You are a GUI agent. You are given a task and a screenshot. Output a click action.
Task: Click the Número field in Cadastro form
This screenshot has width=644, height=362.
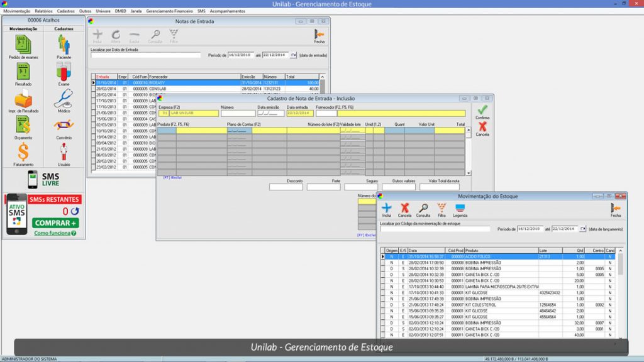coord(238,113)
